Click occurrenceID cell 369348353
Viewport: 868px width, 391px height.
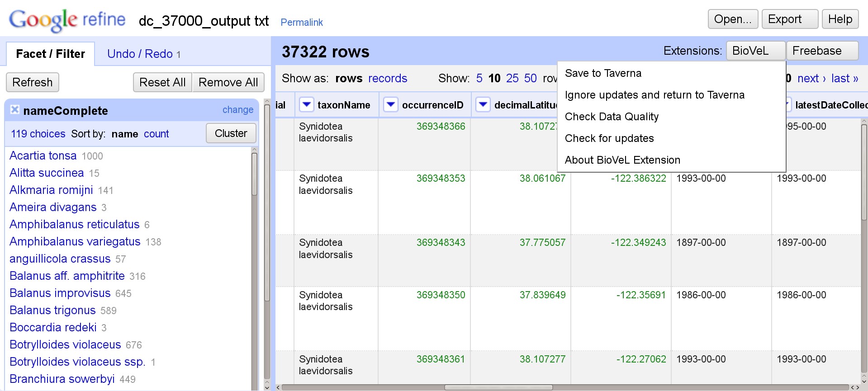click(x=441, y=178)
